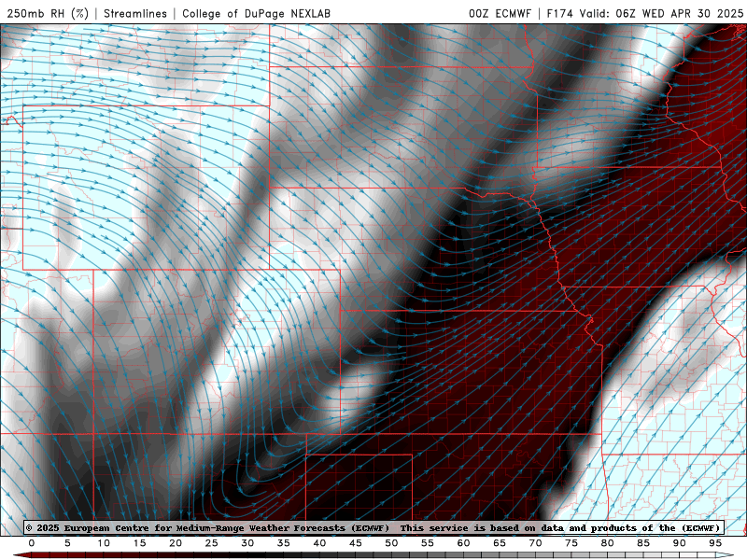
Task: Click the "0" color scale label
Action: pyautogui.click(x=32, y=543)
